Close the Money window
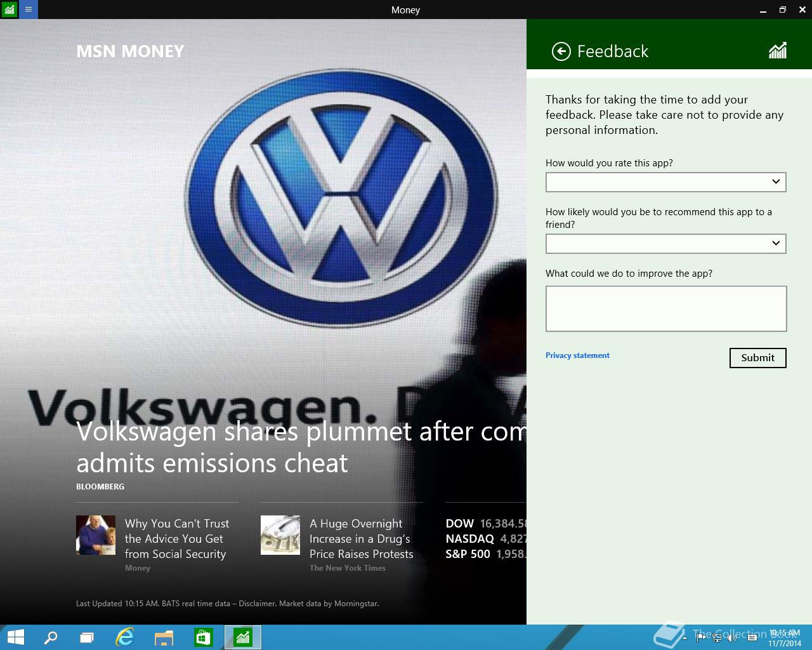The width and height of the screenshot is (812, 650). pos(802,10)
